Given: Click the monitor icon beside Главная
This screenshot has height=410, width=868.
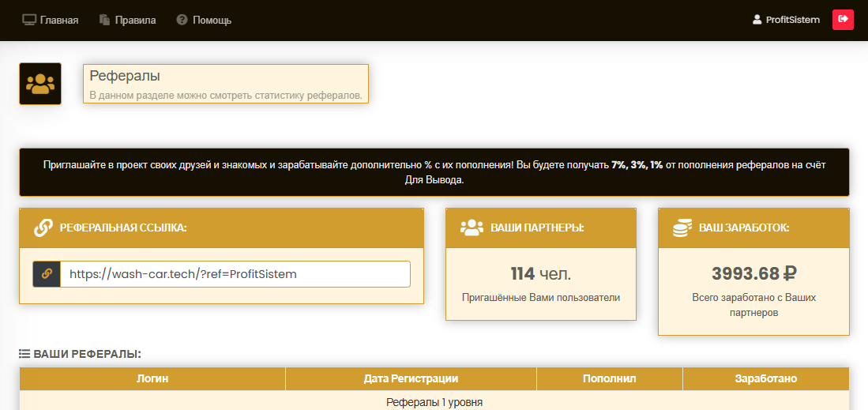Looking at the screenshot, I should pos(29,20).
